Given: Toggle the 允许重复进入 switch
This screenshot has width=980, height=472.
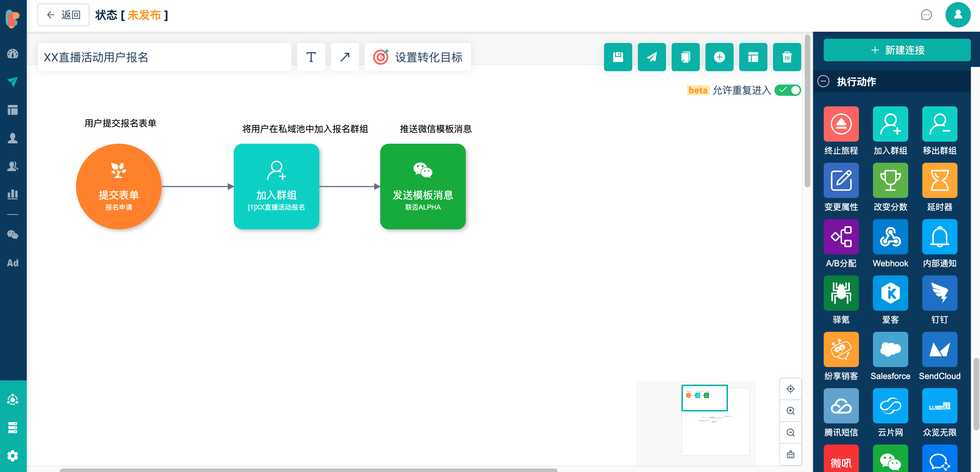Looking at the screenshot, I should coord(787,90).
